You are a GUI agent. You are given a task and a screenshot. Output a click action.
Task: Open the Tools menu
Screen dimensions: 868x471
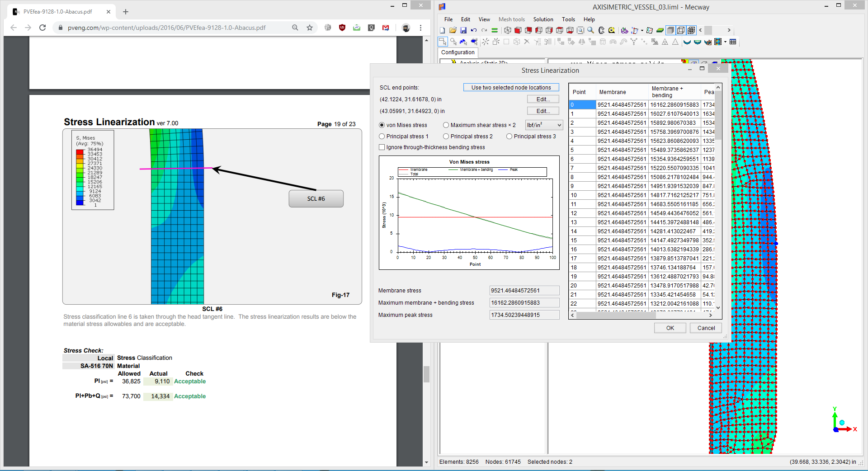point(568,19)
